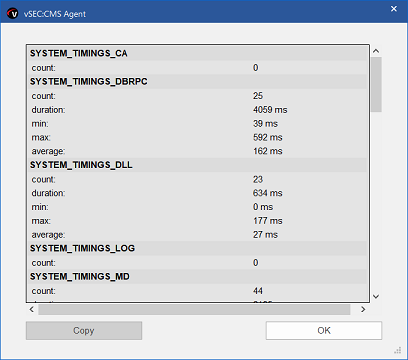Viewport: 408px width, 360px height.
Task: Click the dialog resize grip corner
Action: pos(398,350)
